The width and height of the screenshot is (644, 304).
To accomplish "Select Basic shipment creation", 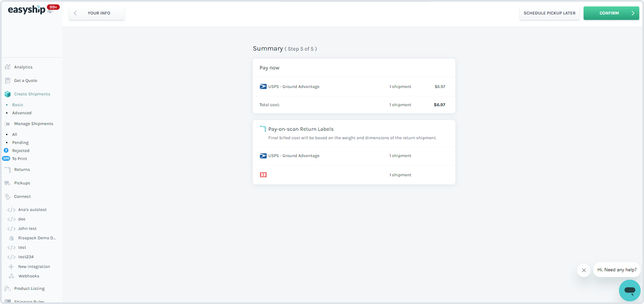I will 18,105.
